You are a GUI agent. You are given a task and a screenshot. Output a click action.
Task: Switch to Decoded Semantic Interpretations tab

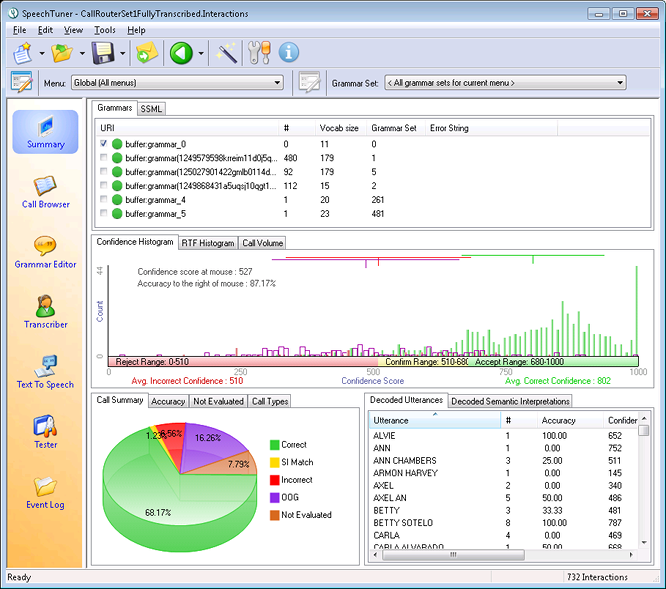coord(510,401)
